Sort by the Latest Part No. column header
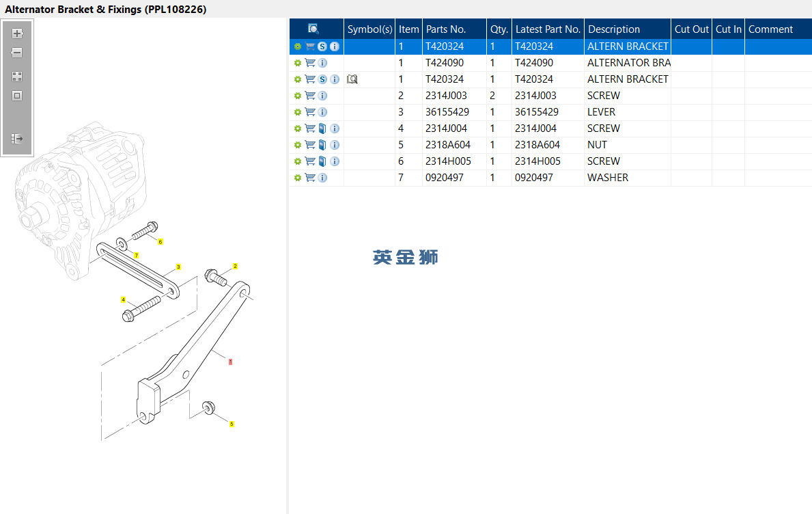This screenshot has height=514, width=812. click(x=548, y=29)
